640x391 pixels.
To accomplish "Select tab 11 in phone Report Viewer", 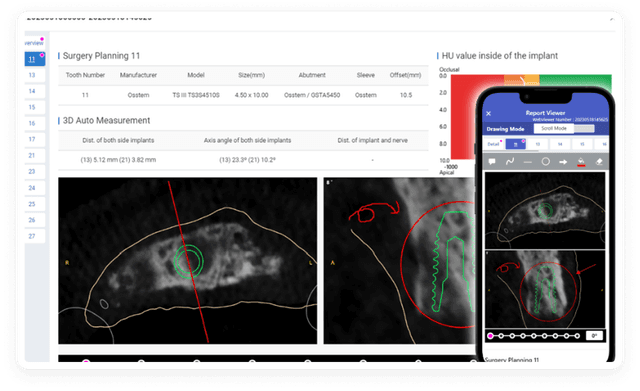I will coord(516,144).
